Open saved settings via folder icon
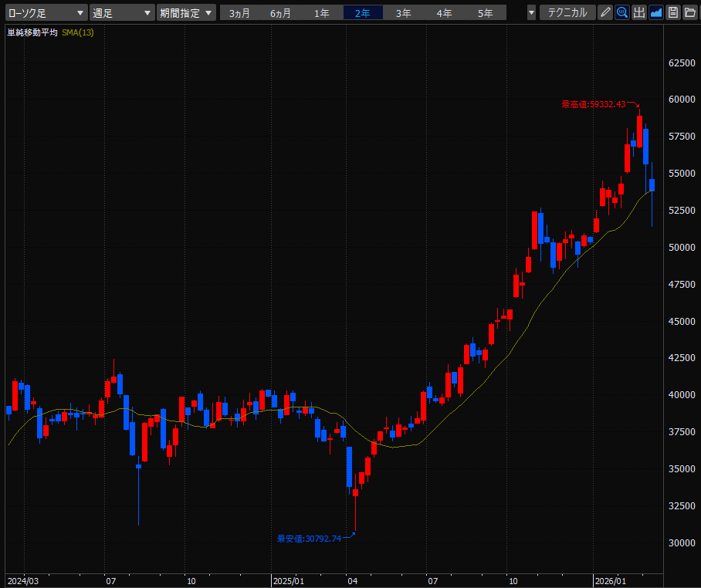The height and width of the screenshot is (588, 701). tap(690, 12)
